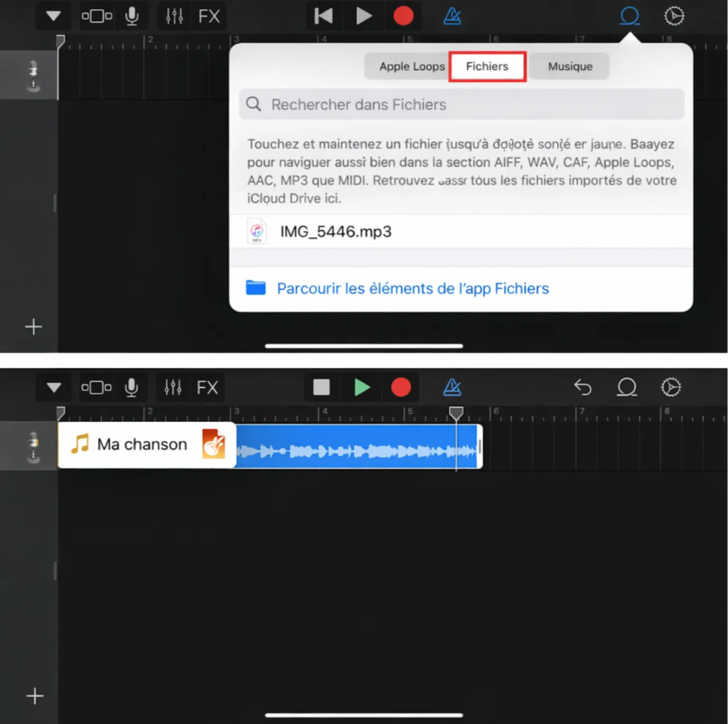
Task: Click the GarageBand document icon beside Ma chanson
Action: (x=213, y=444)
